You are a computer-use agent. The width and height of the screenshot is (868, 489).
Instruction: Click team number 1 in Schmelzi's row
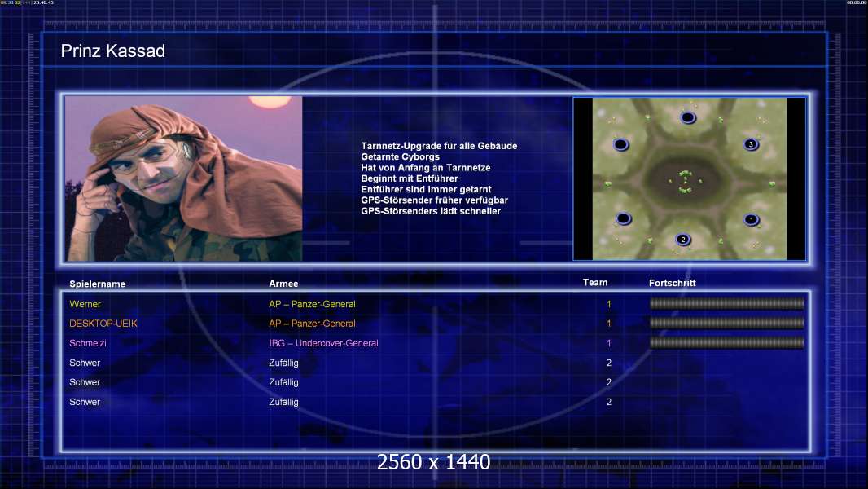(x=609, y=343)
